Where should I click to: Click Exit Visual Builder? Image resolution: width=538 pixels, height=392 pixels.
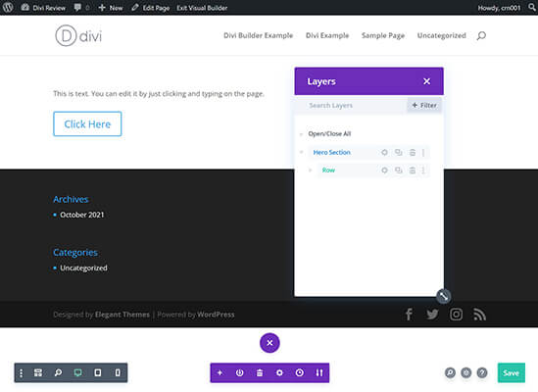(202, 8)
